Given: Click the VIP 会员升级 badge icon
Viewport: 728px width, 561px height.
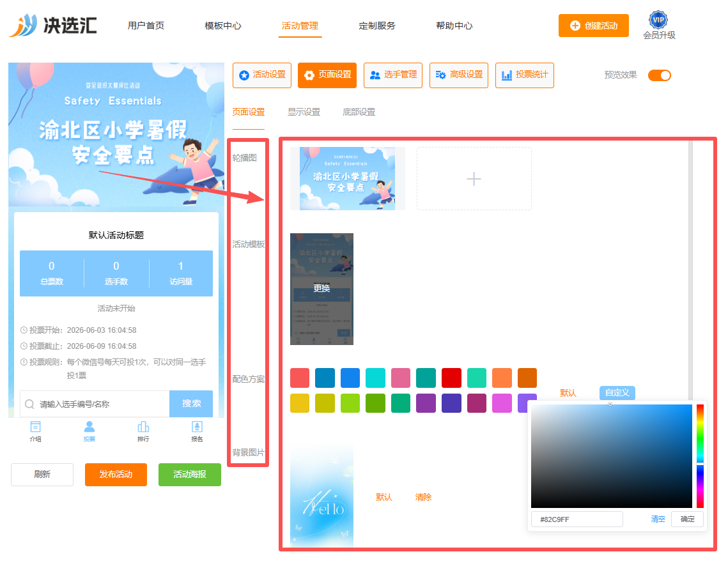Looking at the screenshot, I should [658, 20].
